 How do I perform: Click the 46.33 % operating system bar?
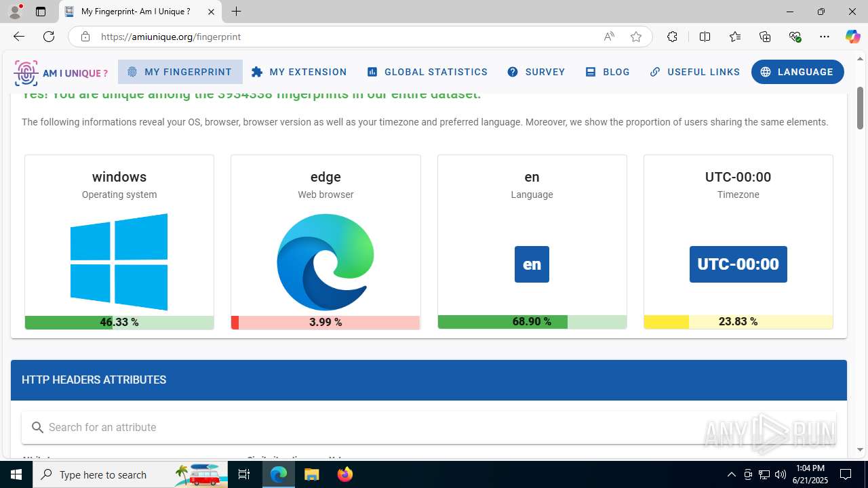pos(119,323)
